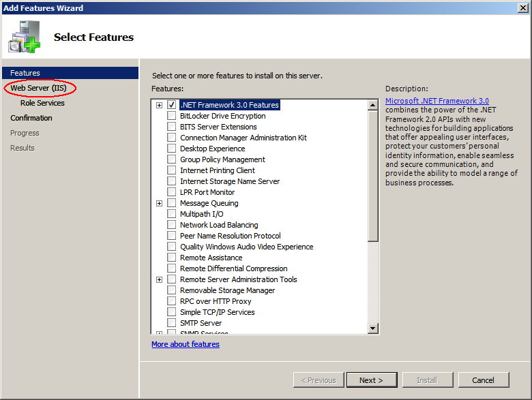Select the SMTP Server label
This screenshot has height=400, width=532.
pyautogui.click(x=201, y=323)
